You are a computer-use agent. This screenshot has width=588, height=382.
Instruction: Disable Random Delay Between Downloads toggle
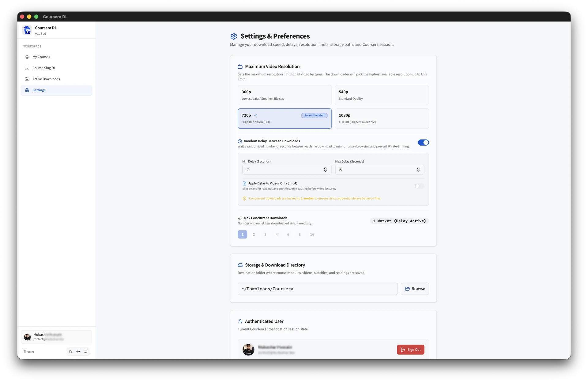[423, 143]
